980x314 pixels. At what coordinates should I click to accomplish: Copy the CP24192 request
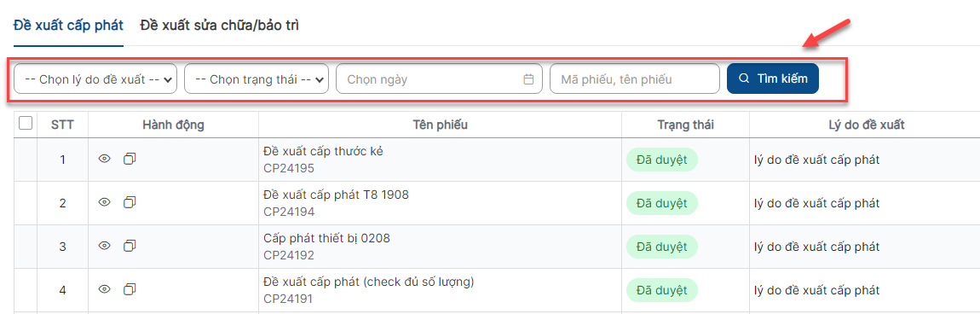pyautogui.click(x=130, y=246)
